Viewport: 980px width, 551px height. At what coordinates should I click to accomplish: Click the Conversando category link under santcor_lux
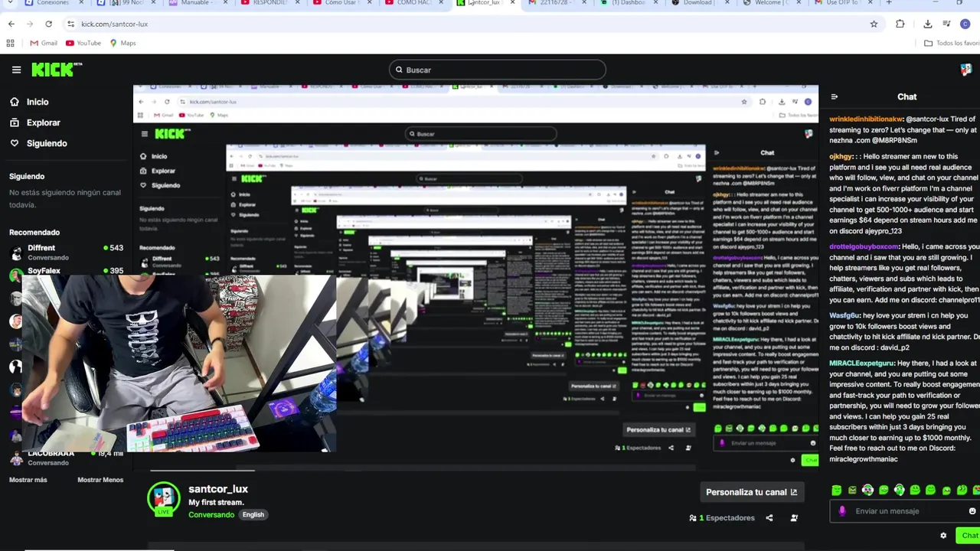pyautogui.click(x=211, y=515)
